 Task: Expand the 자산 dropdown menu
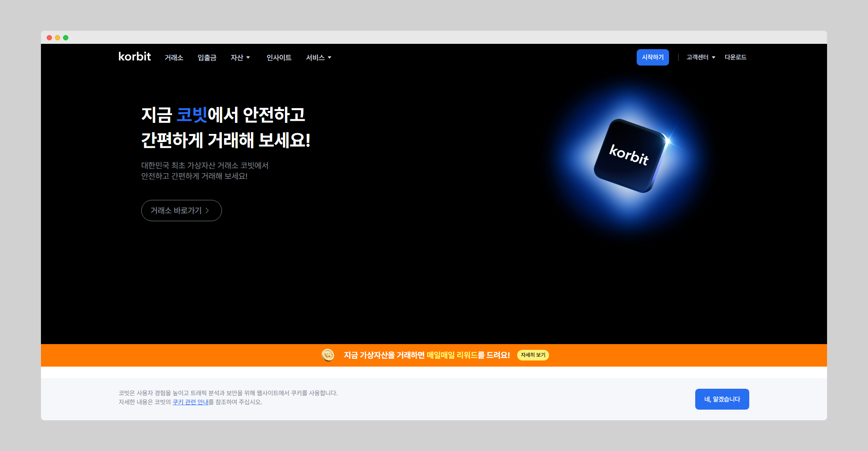240,57
